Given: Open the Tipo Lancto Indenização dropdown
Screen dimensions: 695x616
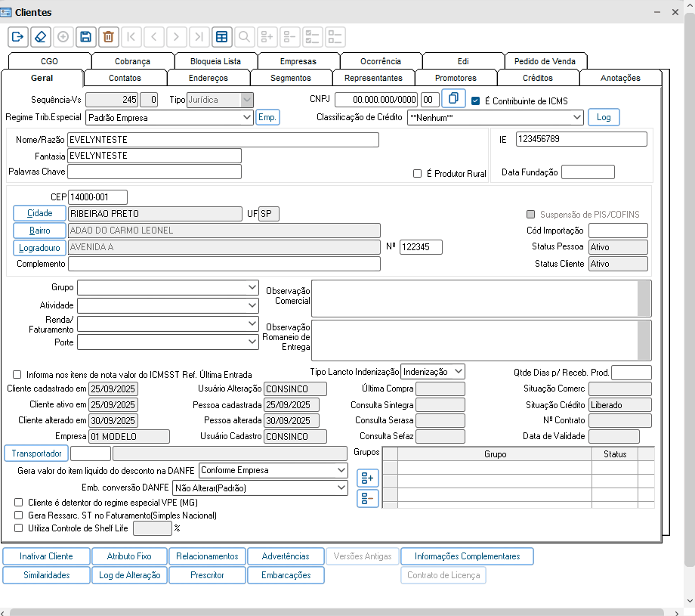Looking at the screenshot, I should tap(458, 372).
